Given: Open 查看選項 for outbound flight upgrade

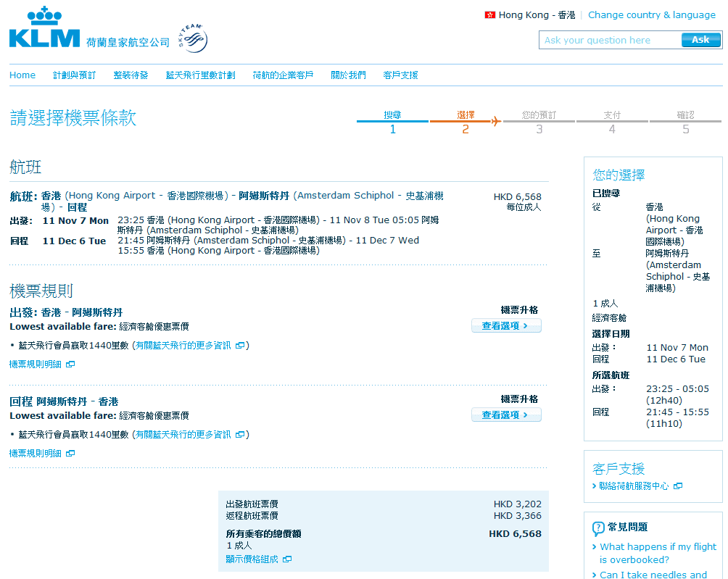Looking at the screenshot, I should [506, 326].
